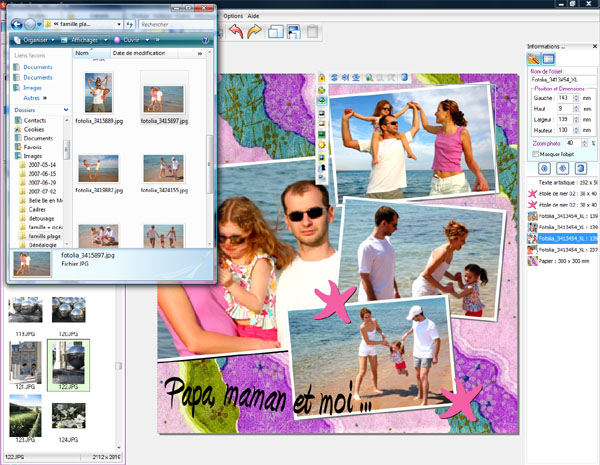Close the Informations panel
This screenshot has height=465, width=600.
[595, 46]
